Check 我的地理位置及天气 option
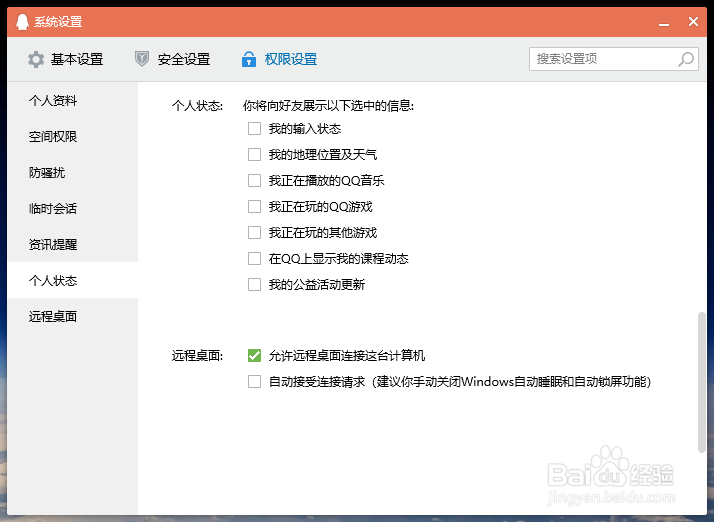Image resolution: width=714 pixels, height=522 pixels. 255,154
